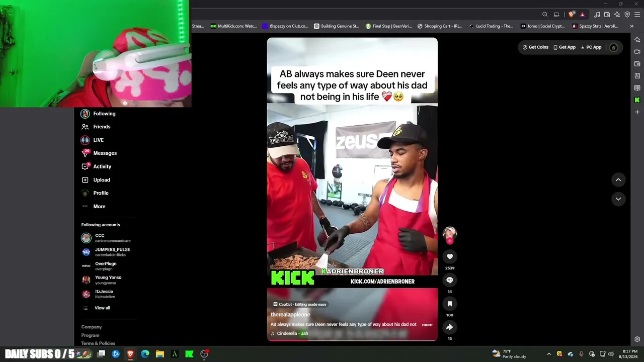The image size is (644, 362).
Task: Open the JUMPERS_PULSE account
Action: (x=106, y=252)
